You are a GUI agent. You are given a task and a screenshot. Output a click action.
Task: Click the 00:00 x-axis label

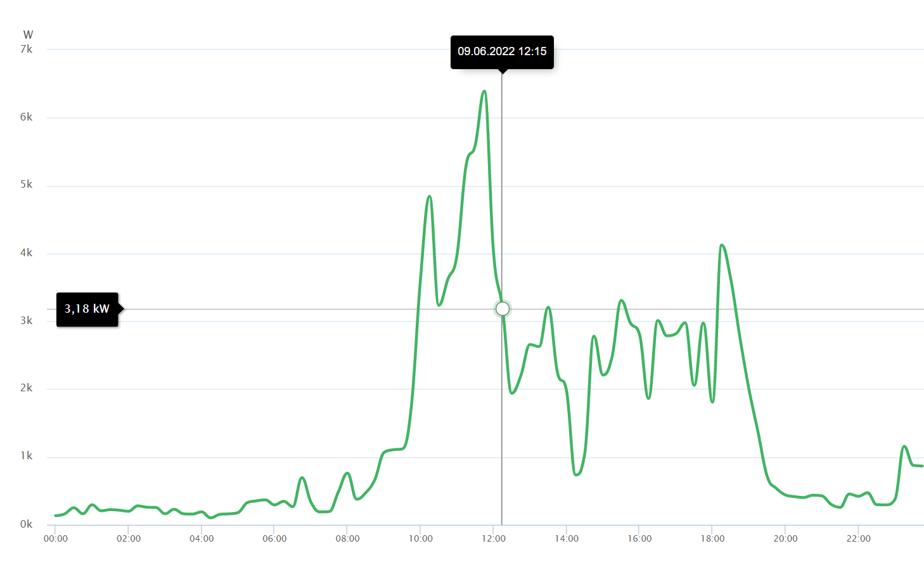point(56,538)
